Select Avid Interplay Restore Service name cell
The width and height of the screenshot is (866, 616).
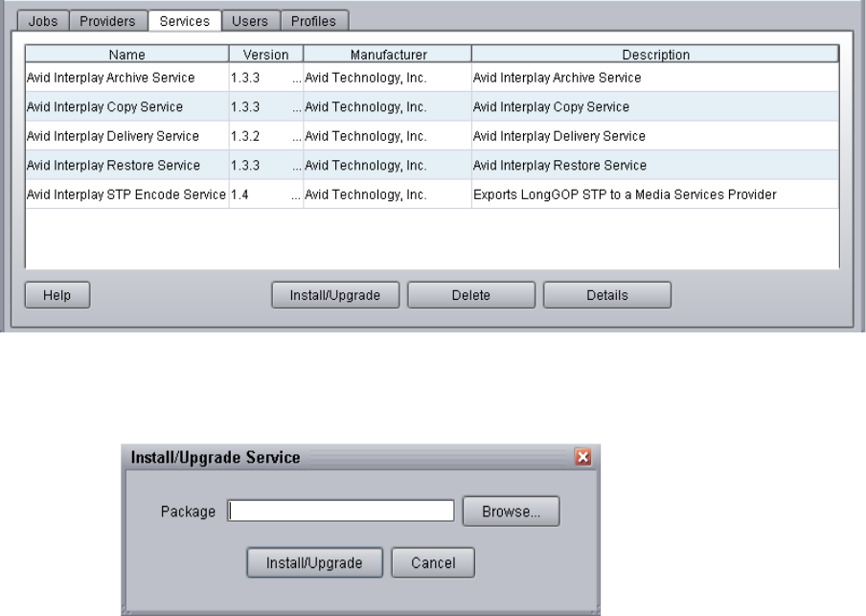(127, 165)
